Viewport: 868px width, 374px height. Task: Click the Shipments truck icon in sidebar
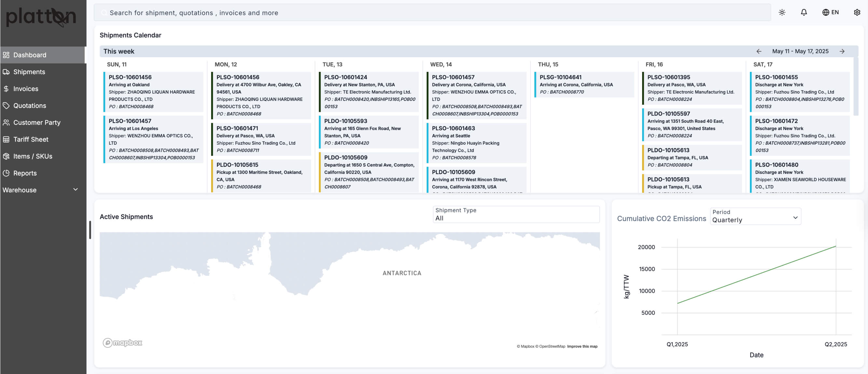6,72
